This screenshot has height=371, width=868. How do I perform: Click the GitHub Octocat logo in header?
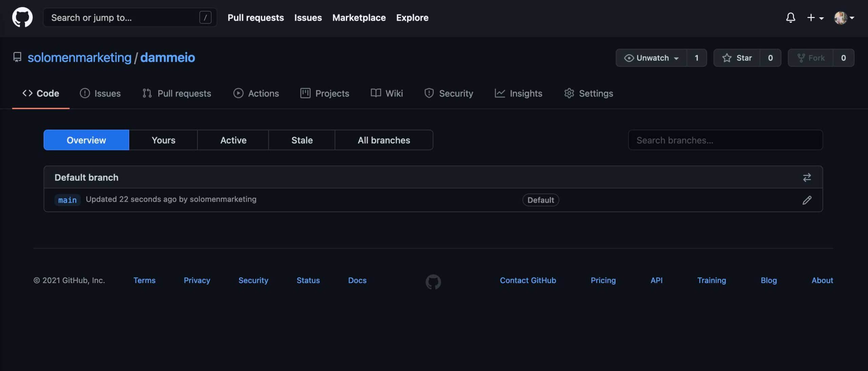(x=22, y=17)
